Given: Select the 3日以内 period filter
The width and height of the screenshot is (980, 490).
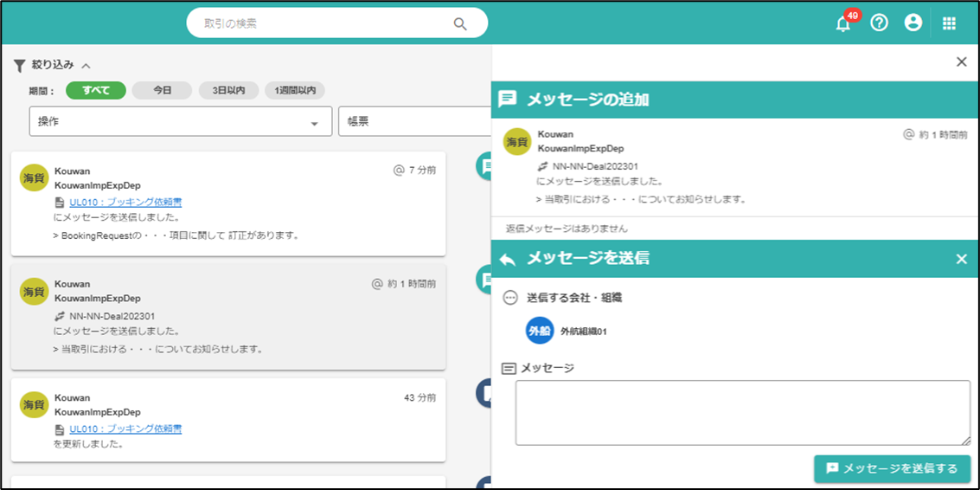Looking at the screenshot, I should [228, 90].
